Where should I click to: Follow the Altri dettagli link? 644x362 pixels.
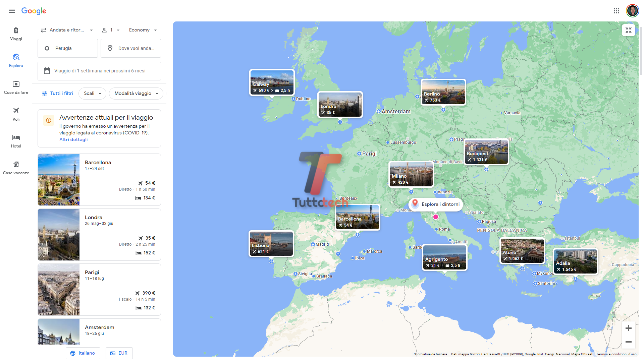pyautogui.click(x=73, y=140)
